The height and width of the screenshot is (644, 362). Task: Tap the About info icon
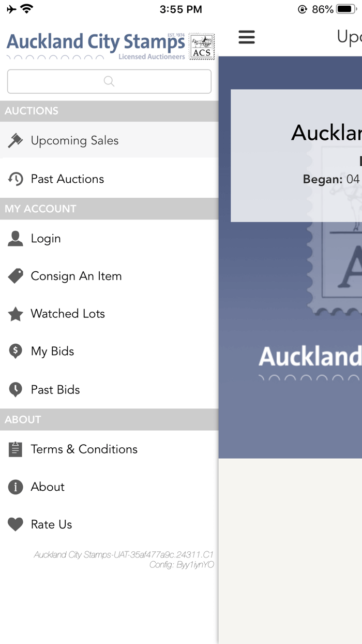coord(16,487)
